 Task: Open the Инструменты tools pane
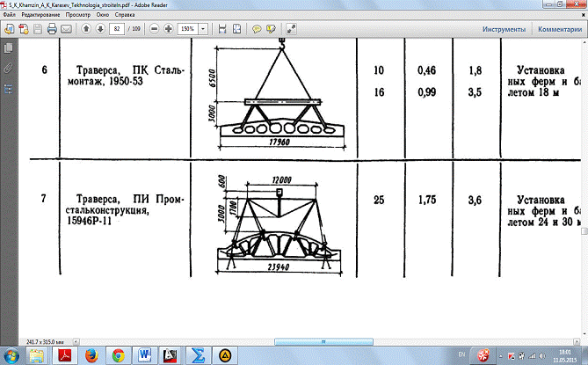point(504,29)
